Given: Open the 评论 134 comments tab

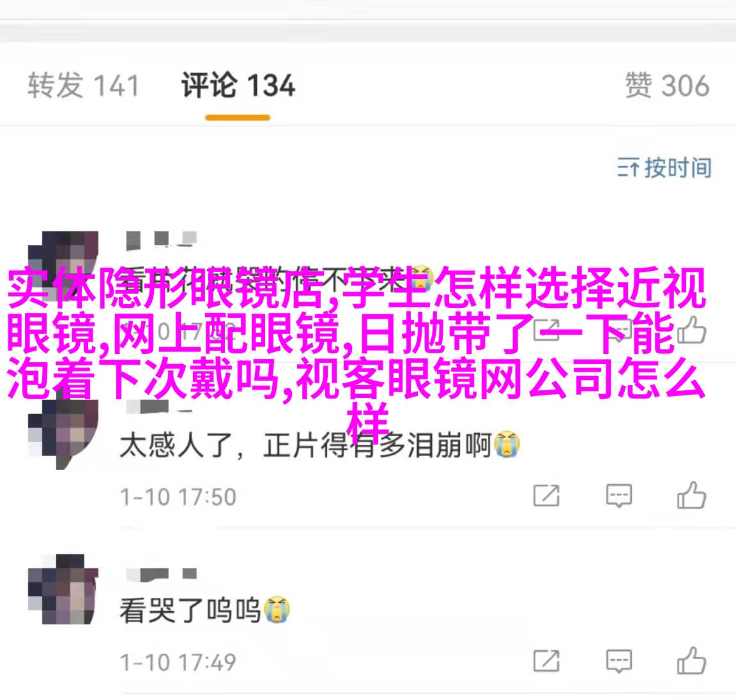Looking at the screenshot, I should coord(238,86).
